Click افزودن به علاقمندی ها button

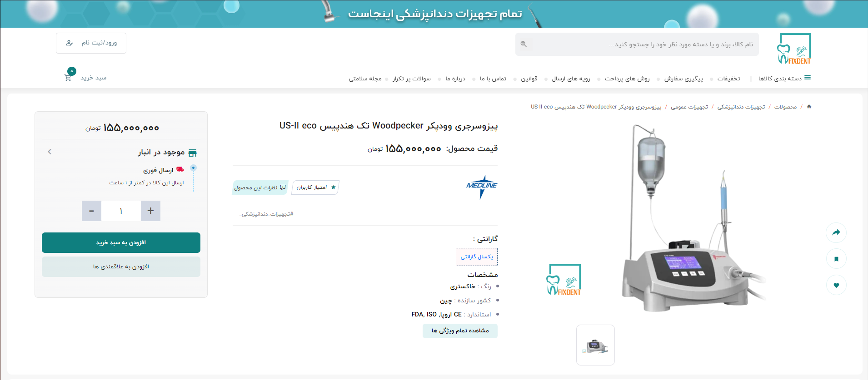(x=121, y=266)
